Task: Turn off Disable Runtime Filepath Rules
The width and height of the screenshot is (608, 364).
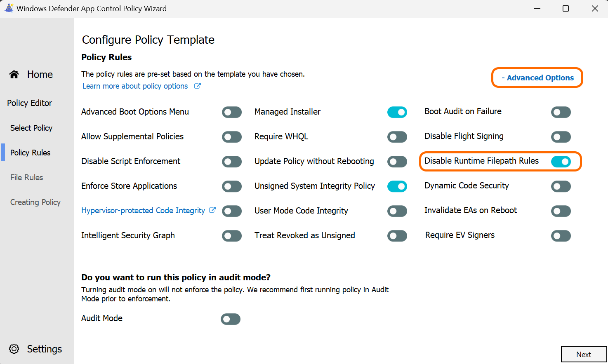Action: (x=561, y=162)
